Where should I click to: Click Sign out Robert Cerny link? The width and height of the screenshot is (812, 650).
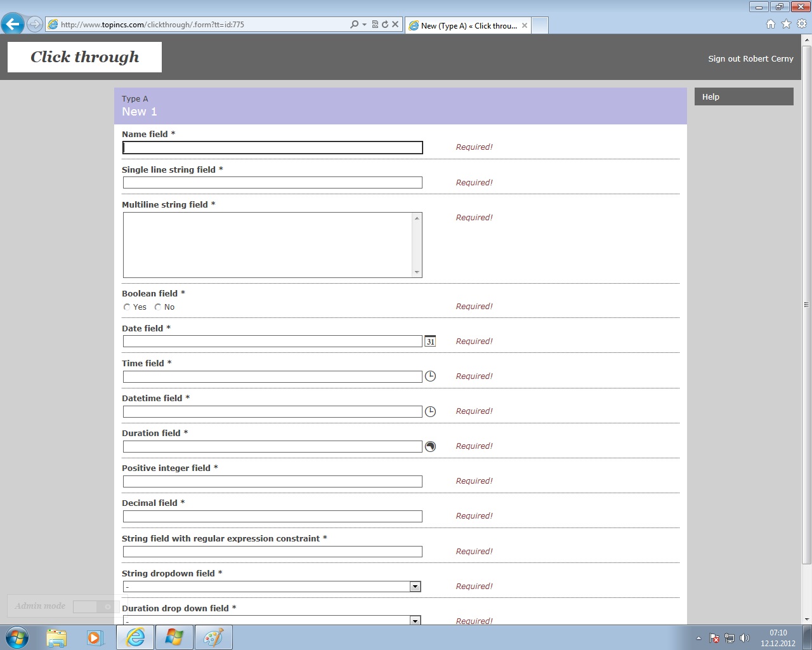pyautogui.click(x=750, y=58)
